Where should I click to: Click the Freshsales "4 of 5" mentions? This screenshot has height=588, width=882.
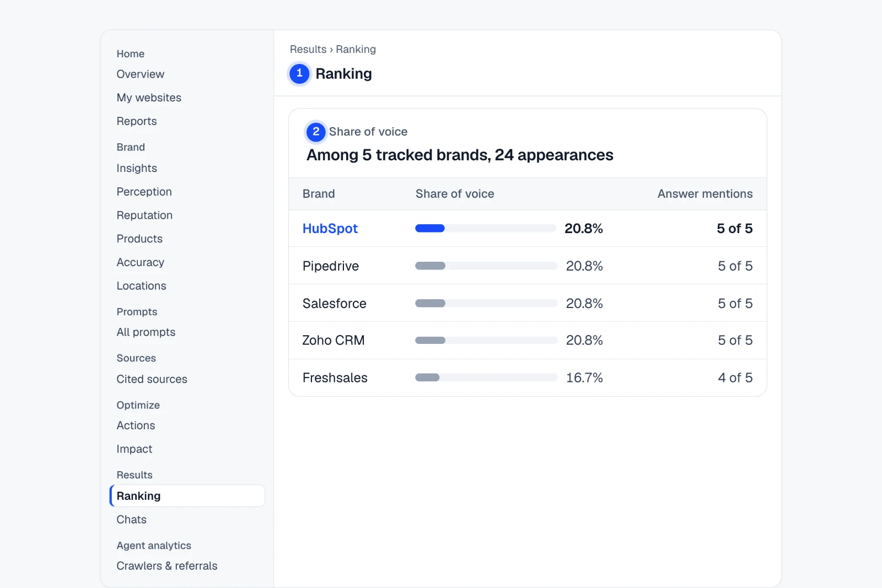[x=735, y=378]
